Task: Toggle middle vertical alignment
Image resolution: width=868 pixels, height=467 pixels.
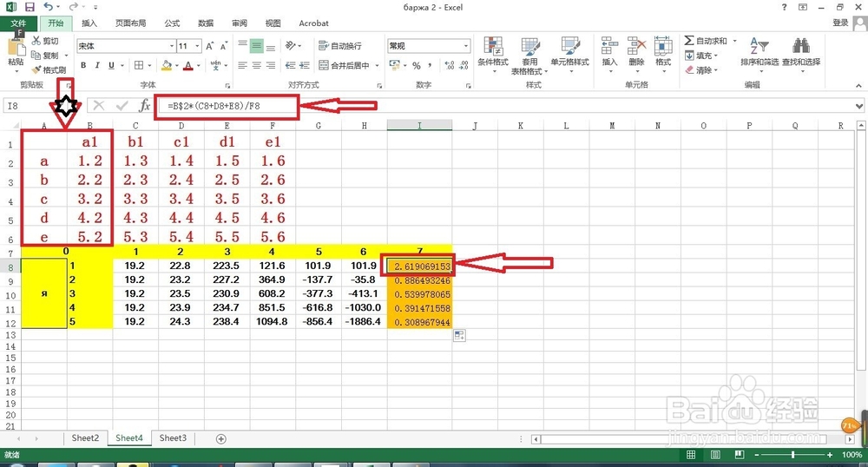Action: [x=256, y=46]
